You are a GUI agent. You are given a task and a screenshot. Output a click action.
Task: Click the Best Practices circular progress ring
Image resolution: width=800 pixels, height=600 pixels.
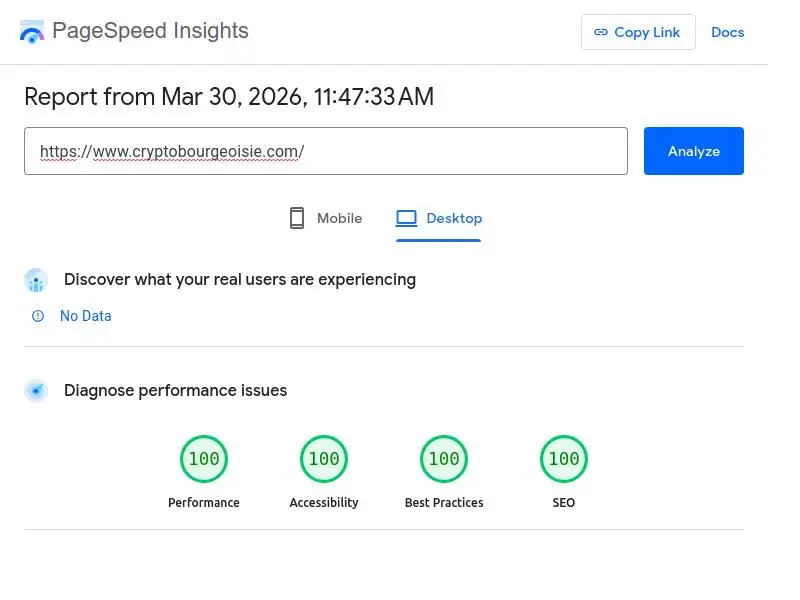(444, 458)
